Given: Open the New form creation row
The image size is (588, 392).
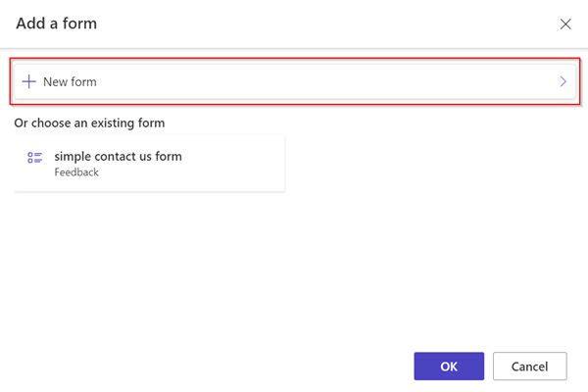Looking at the screenshot, I should point(295,81).
